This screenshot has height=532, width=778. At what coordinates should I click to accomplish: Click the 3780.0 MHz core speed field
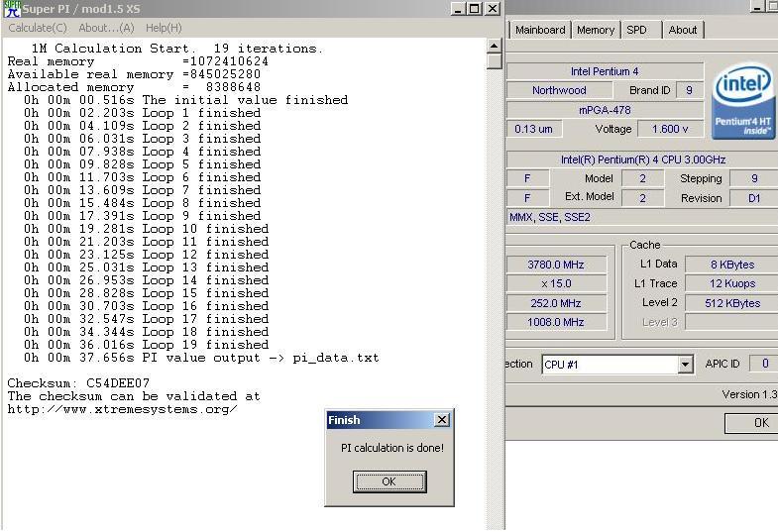pyautogui.click(x=556, y=265)
